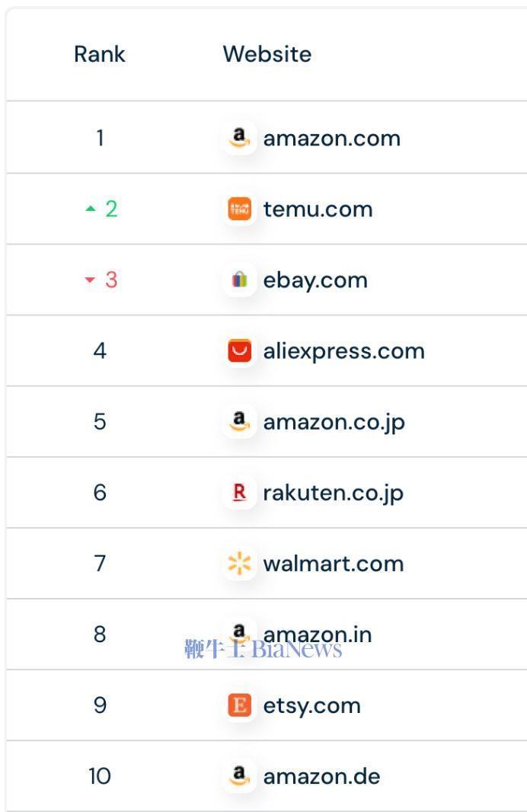
Task: Click the red down arrow at rank 3
Action: coord(90,280)
